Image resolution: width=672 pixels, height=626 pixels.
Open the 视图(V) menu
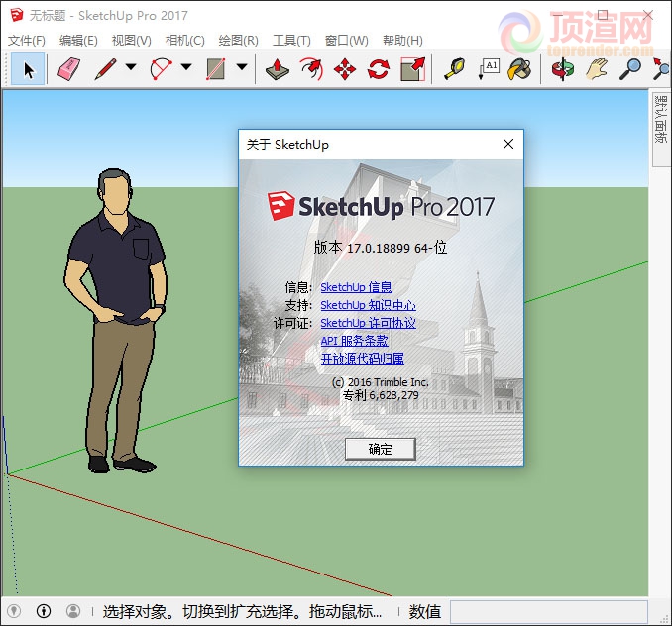(x=131, y=41)
